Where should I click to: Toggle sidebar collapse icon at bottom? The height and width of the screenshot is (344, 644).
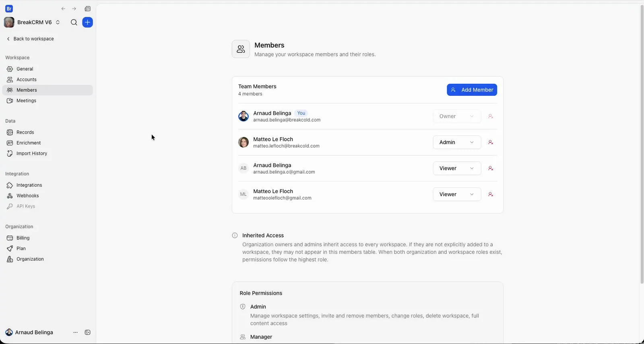click(88, 333)
